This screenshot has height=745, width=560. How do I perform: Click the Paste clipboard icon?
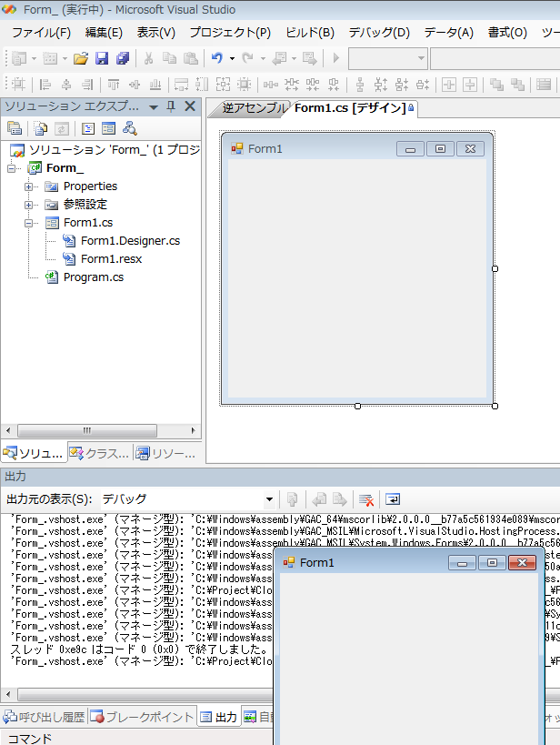pyautogui.click(x=191, y=58)
